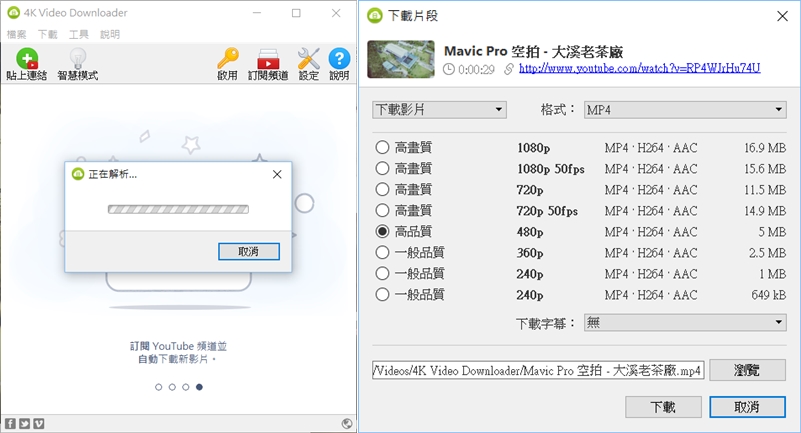Select the 360p 2.5 MB quality option

coord(382,252)
